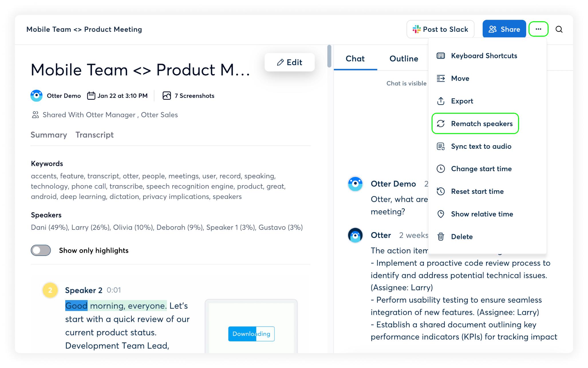Click the transcript panel vertical scrollbar
Image resolution: width=588 pixels, height=368 pixels.
(x=329, y=56)
